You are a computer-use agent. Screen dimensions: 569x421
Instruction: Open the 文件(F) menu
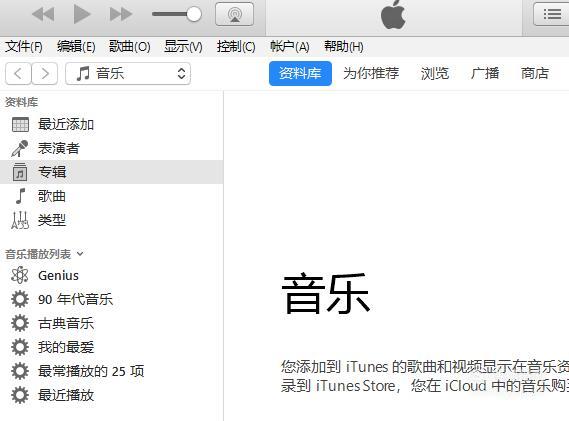coord(24,46)
